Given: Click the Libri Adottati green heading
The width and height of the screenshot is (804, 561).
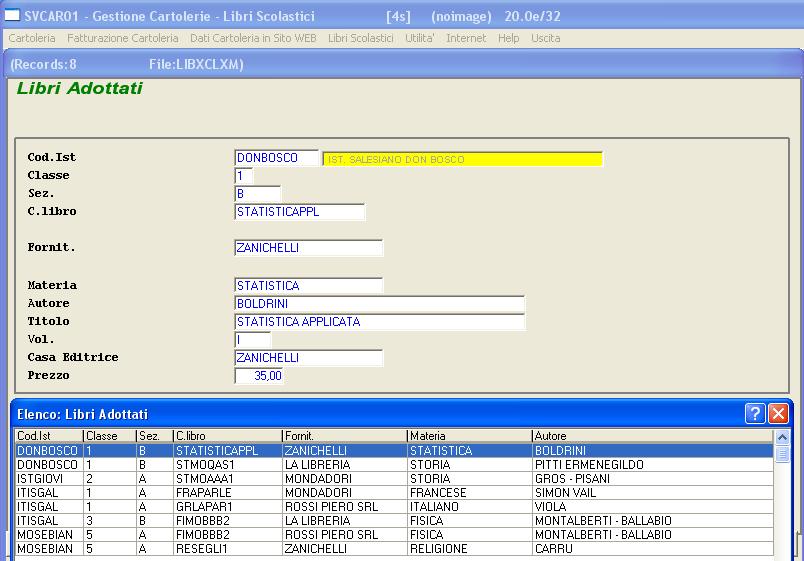Looking at the screenshot, I should (x=79, y=88).
